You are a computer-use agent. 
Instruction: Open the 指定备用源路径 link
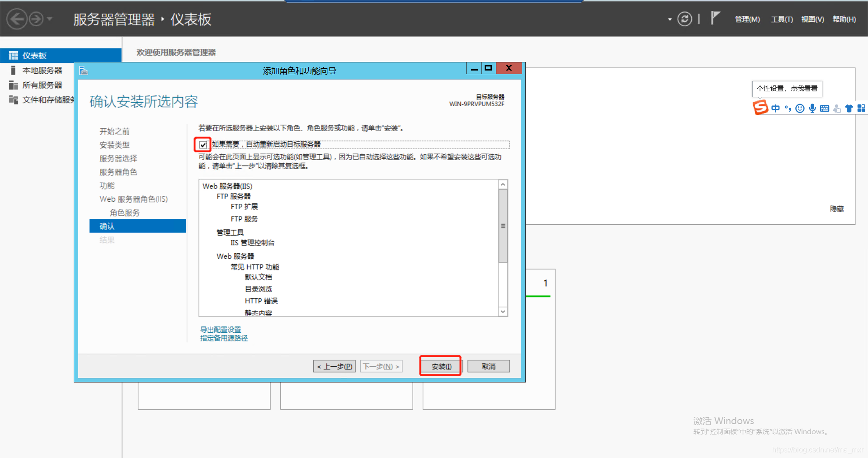(x=223, y=338)
